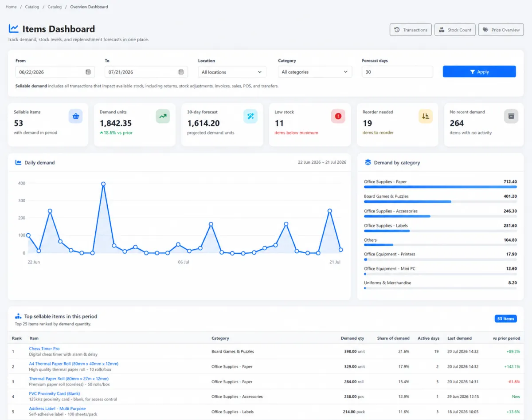The height and width of the screenshot is (420, 532).
Task: Open the From date calendar picker icon
Action: coord(88,72)
